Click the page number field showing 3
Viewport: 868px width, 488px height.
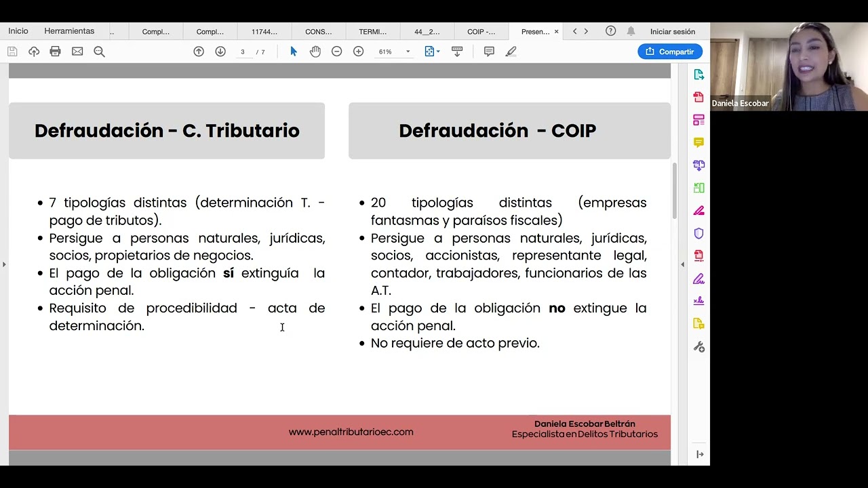pyautogui.click(x=243, y=52)
